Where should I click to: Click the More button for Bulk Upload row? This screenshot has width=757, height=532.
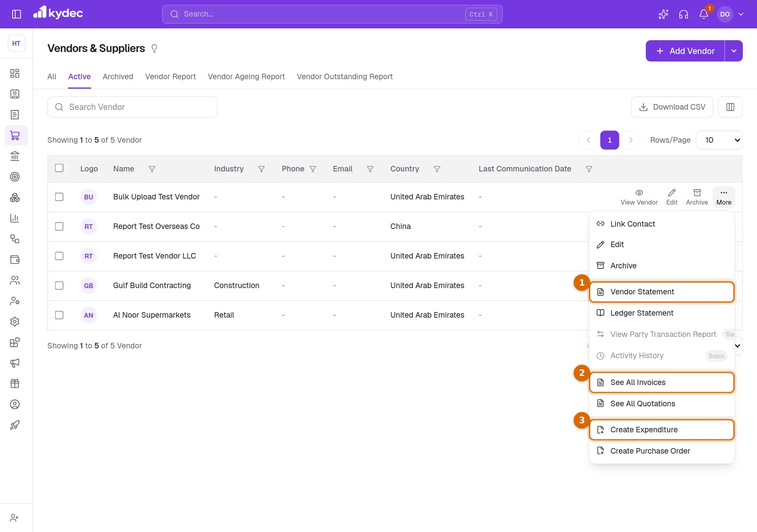(x=724, y=197)
